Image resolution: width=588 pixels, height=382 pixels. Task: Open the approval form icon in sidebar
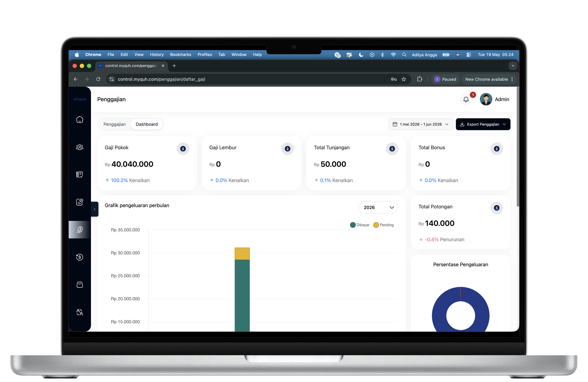coord(80,202)
